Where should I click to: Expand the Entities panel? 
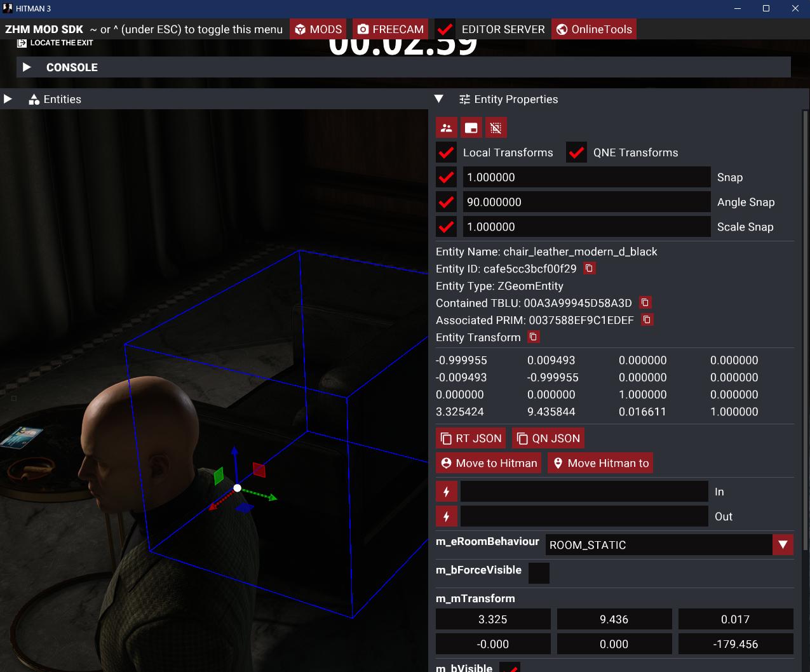point(8,99)
